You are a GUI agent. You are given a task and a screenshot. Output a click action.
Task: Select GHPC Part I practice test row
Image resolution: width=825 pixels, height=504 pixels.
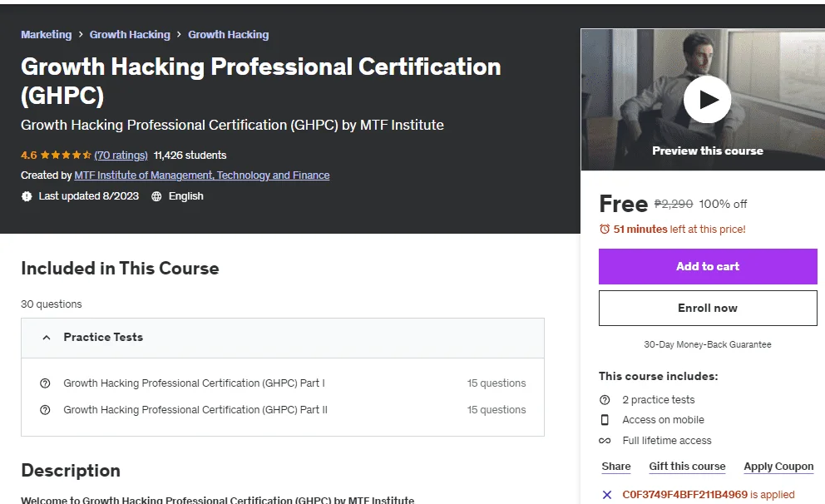pos(283,383)
